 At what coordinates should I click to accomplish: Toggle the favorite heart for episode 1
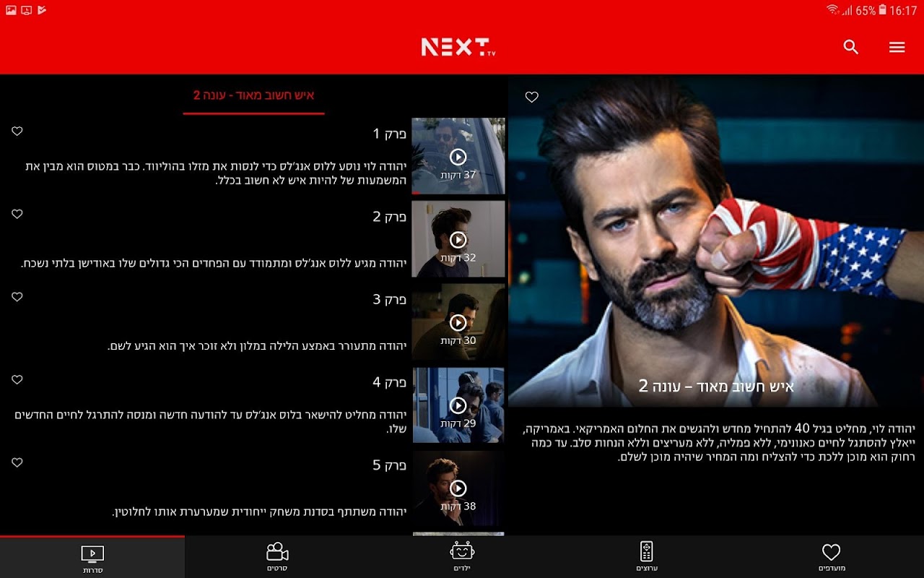click(17, 131)
